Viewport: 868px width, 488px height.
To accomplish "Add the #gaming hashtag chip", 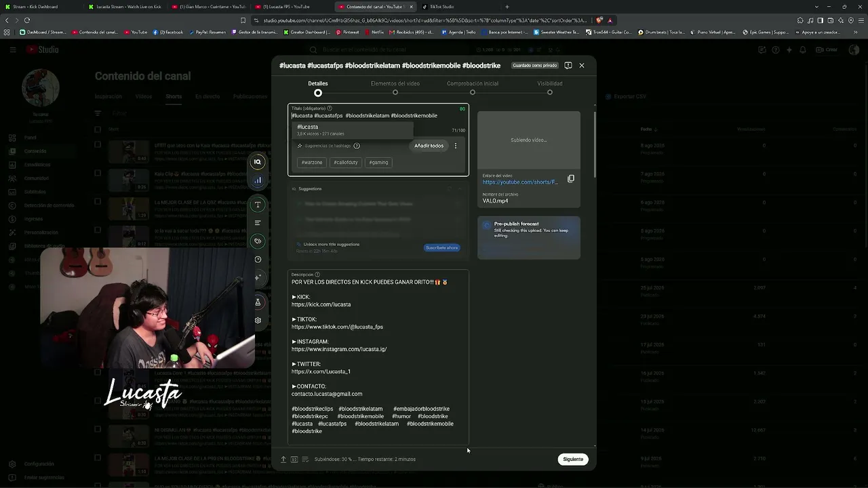I will pyautogui.click(x=379, y=163).
